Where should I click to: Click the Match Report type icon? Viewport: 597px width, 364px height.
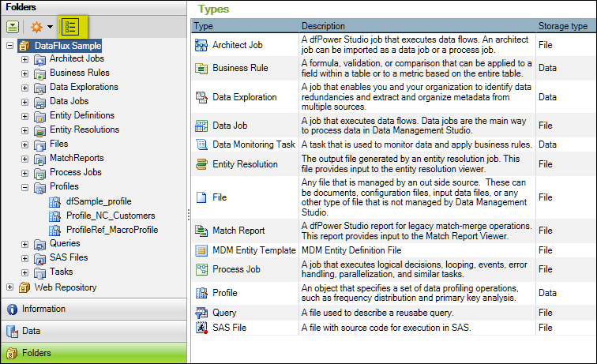coord(201,231)
